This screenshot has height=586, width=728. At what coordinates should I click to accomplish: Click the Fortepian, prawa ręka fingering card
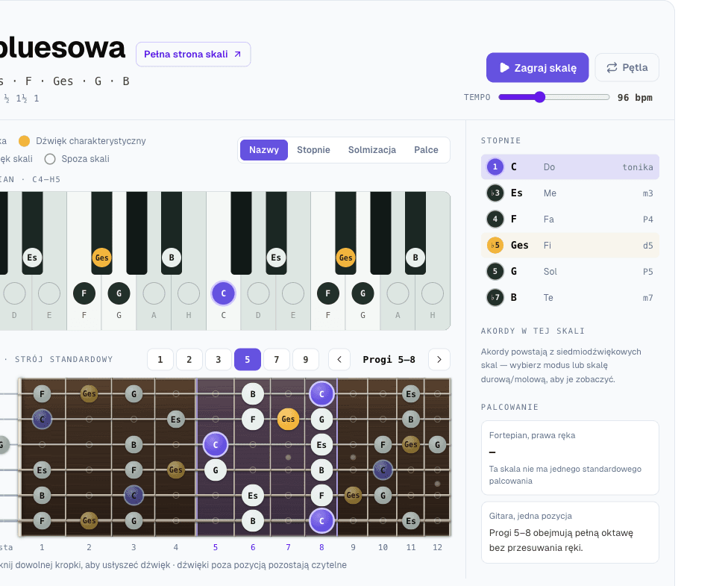pos(570,458)
